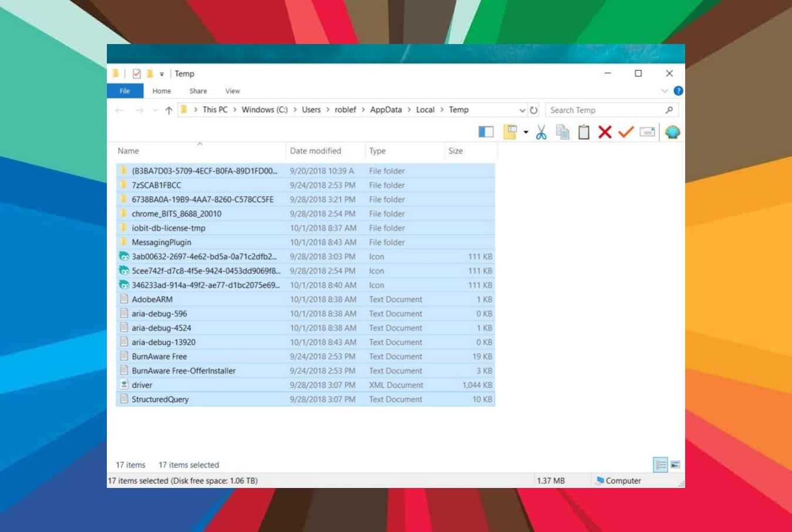Select Users in the address path
Screen dimensions: 792x532
[x=311, y=110]
